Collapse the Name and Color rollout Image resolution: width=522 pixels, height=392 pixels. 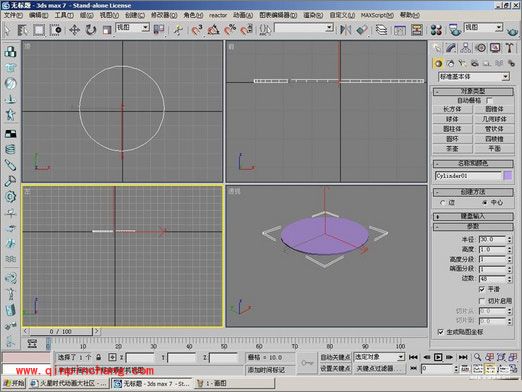pos(473,163)
